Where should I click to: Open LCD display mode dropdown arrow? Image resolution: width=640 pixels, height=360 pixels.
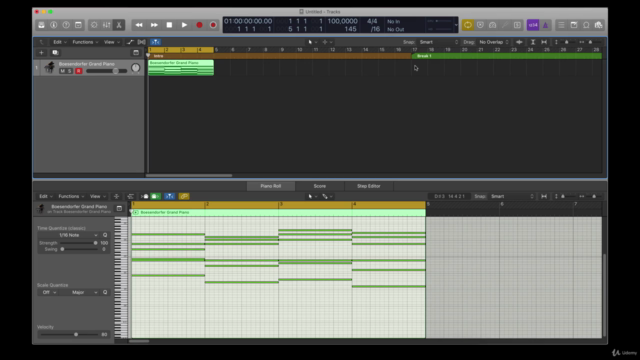456,25
